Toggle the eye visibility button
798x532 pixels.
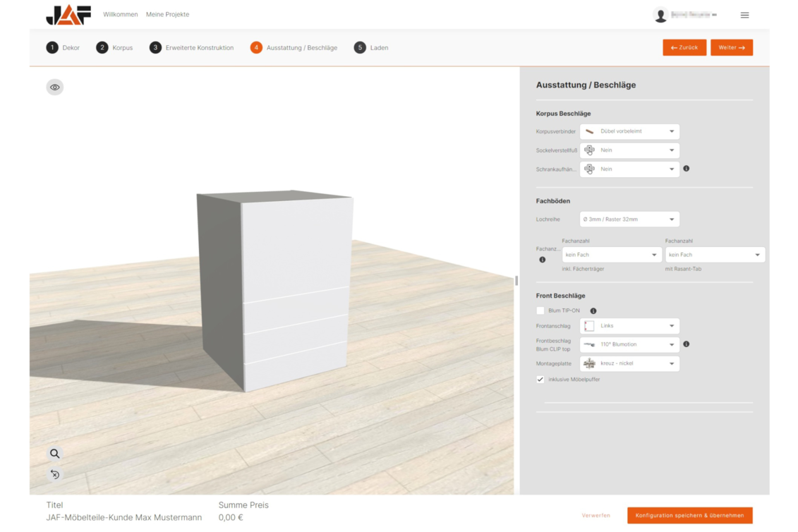(x=55, y=87)
